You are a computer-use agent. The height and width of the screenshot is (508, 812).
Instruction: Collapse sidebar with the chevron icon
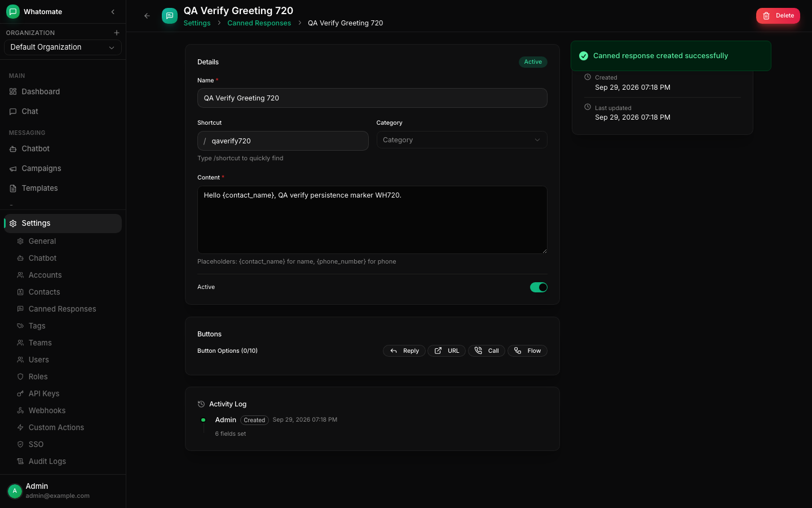click(x=113, y=12)
